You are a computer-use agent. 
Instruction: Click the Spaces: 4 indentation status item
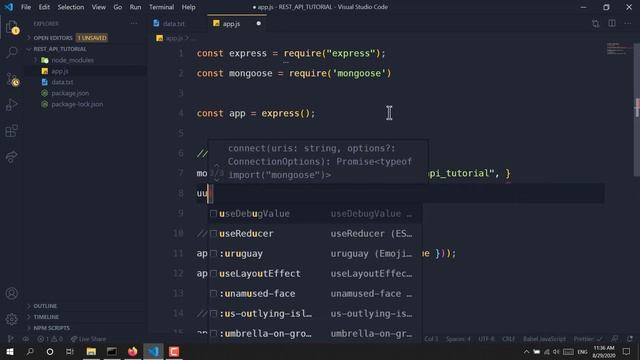tap(458, 339)
